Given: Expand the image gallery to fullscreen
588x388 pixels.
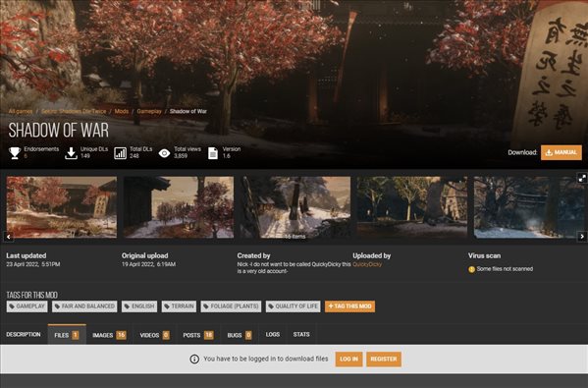Looking at the screenshot, I should pyautogui.click(x=582, y=178).
